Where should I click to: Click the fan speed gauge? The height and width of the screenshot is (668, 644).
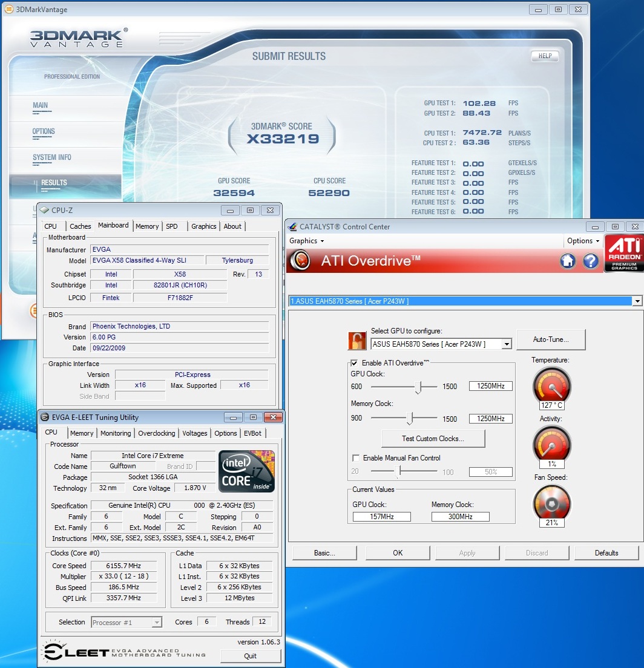(x=551, y=503)
